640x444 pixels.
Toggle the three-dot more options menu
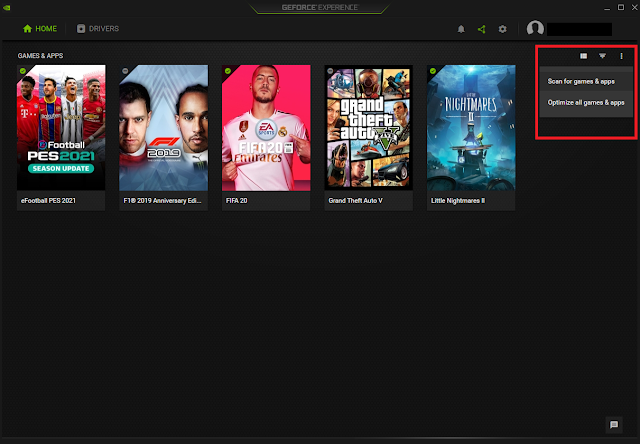(x=621, y=56)
